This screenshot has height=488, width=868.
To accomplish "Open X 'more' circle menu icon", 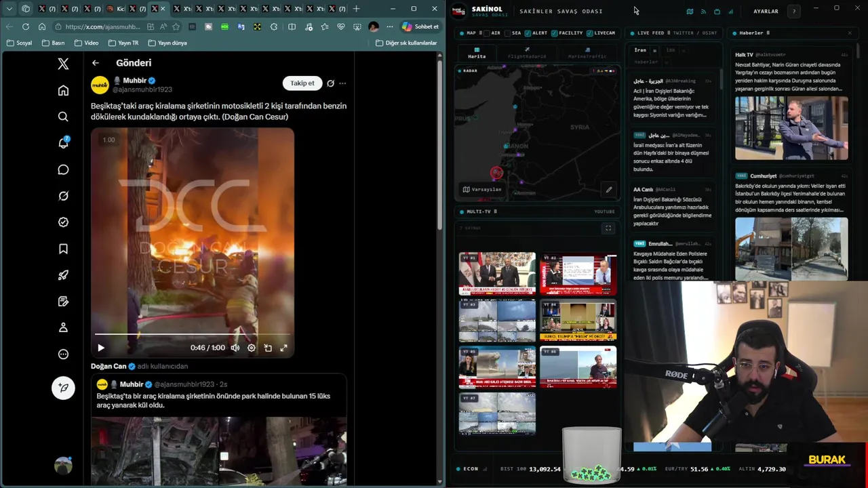I will coord(63,354).
